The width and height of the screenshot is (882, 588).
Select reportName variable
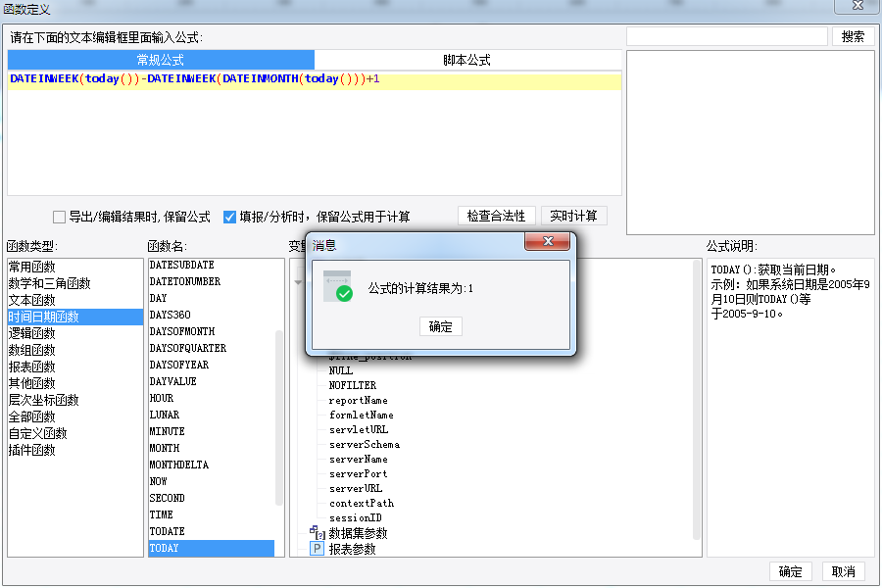point(359,401)
